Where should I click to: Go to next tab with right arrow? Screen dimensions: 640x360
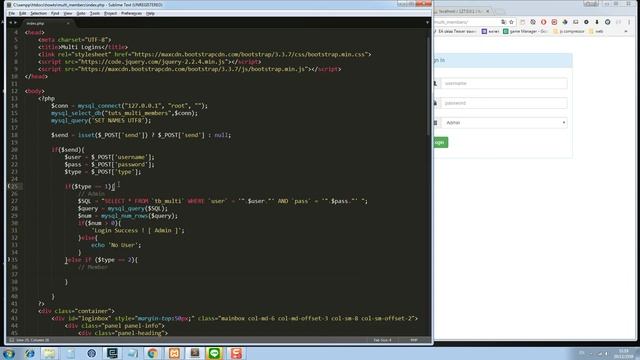click(x=16, y=23)
